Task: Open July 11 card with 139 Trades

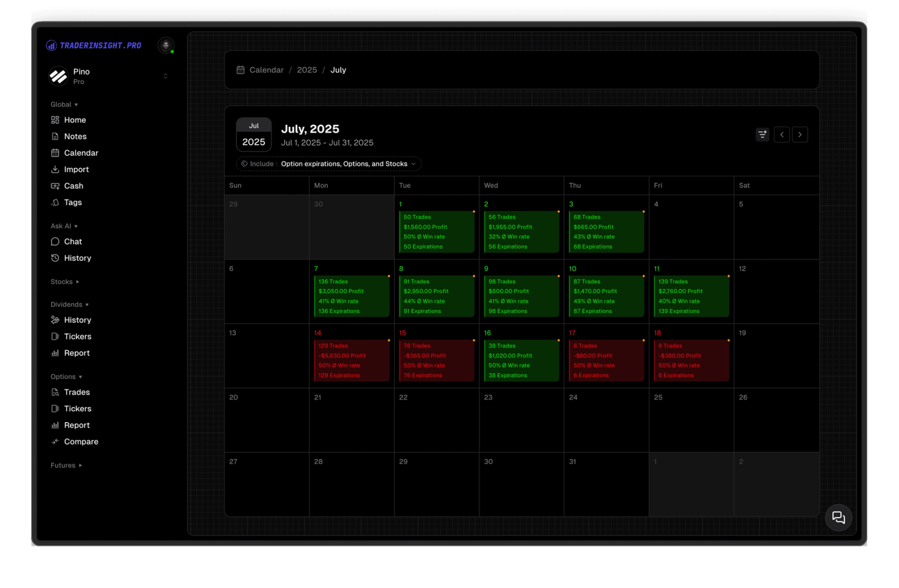Action: 692,296
